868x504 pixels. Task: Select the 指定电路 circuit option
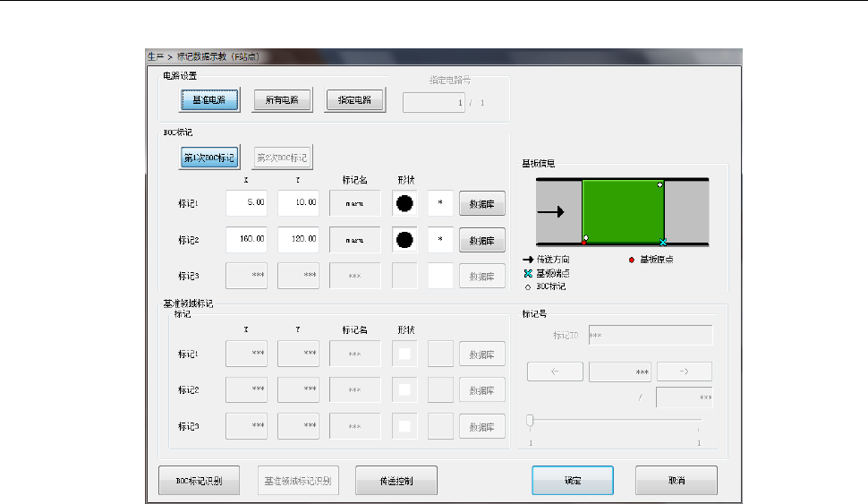(354, 100)
